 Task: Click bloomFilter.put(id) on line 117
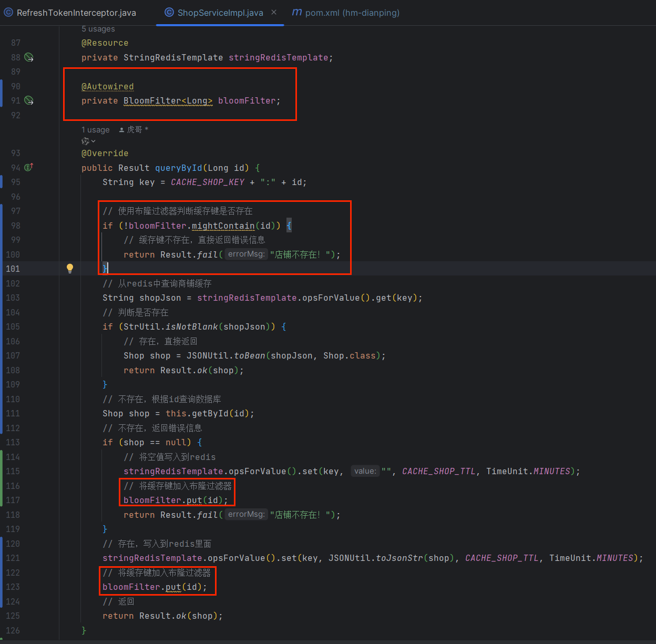pyautogui.click(x=176, y=500)
